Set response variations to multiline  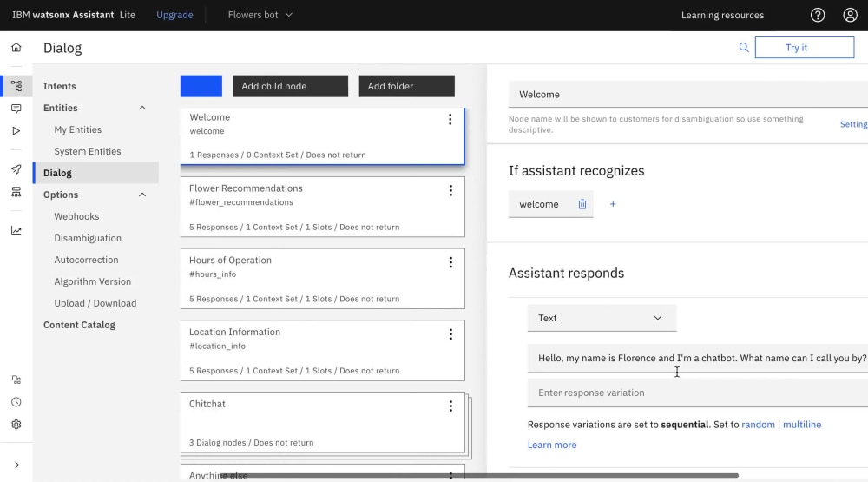click(801, 425)
